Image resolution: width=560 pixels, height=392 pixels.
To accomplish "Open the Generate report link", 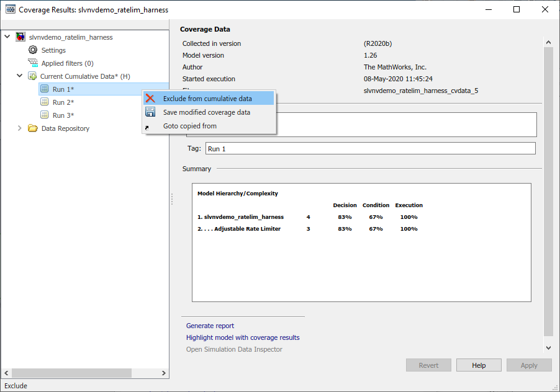I will point(210,326).
